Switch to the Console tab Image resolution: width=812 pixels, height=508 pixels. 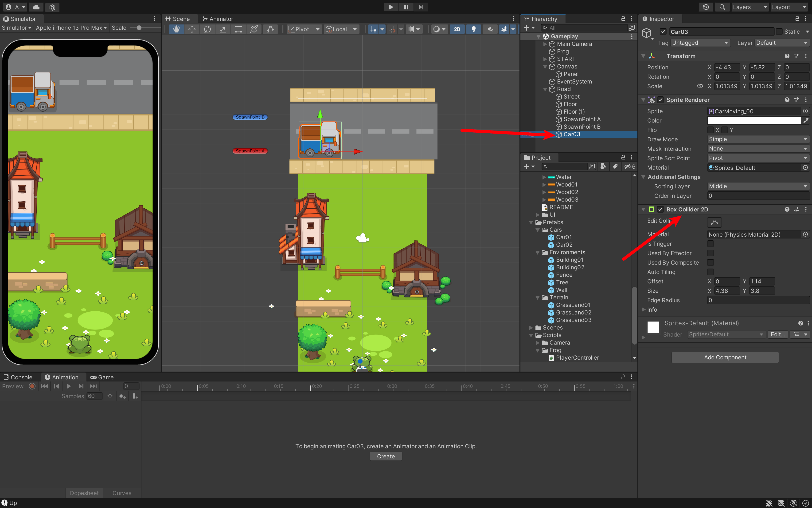(18, 377)
